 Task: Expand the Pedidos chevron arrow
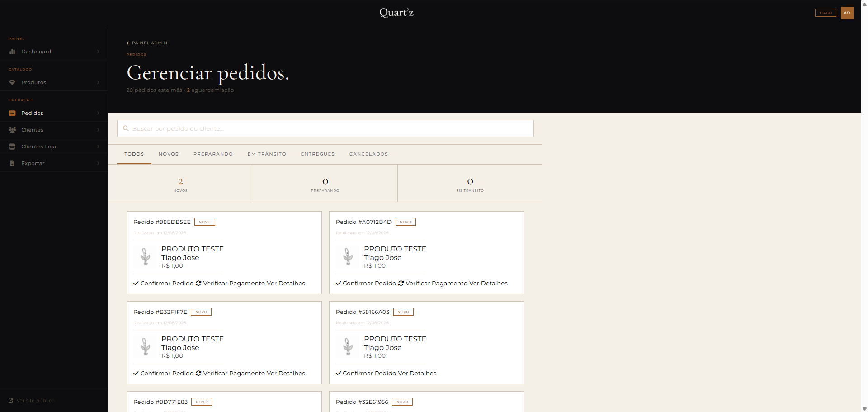pos(98,113)
